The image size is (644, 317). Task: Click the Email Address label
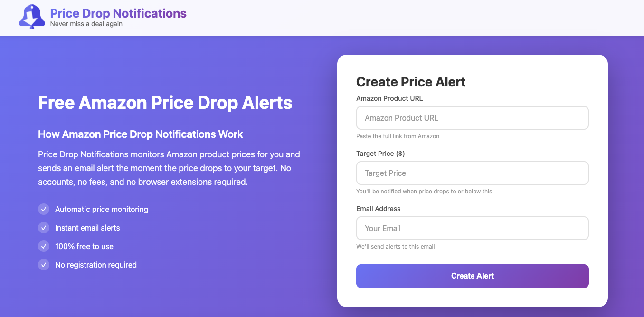click(x=378, y=209)
